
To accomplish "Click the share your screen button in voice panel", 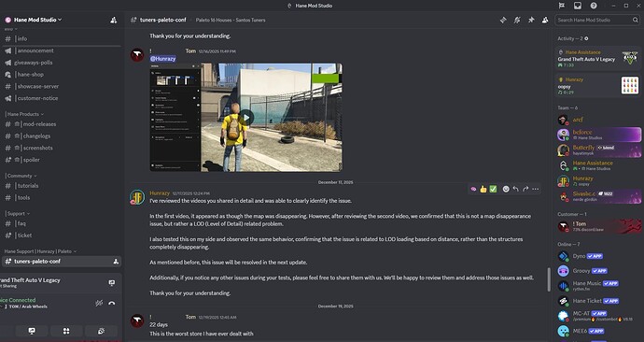I will click(x=32, y=332).
